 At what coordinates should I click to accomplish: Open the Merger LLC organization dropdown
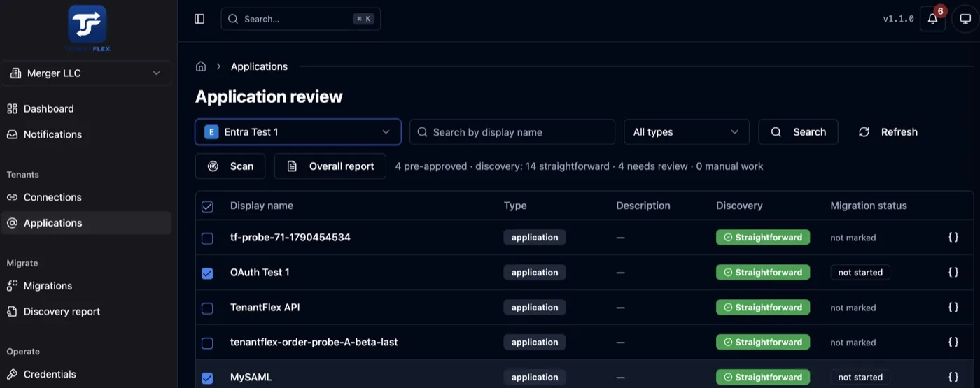pos(86,73)
